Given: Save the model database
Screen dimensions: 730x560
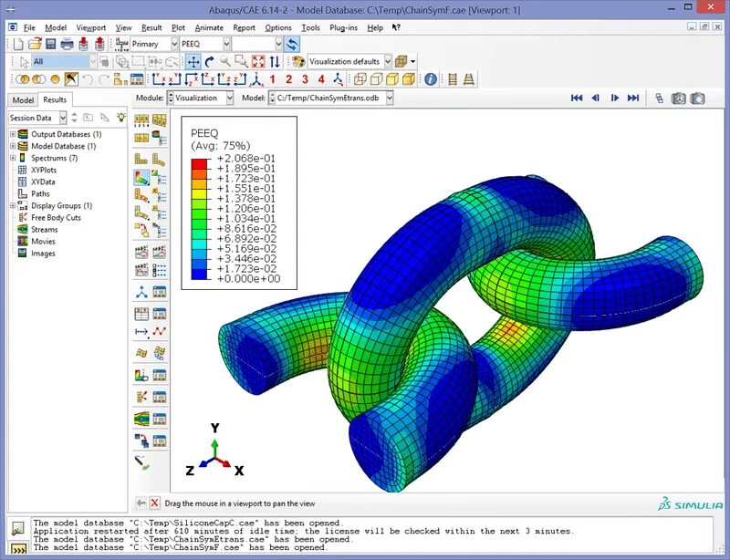Looking at the screenshot, I should click(49, 44).
